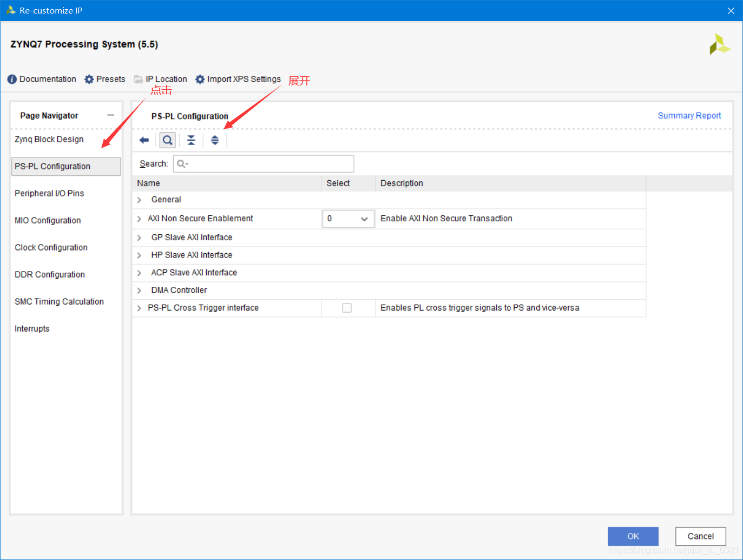Open the IP Location folder option
This screenshot has height=560, width=743.
point(161,79)
